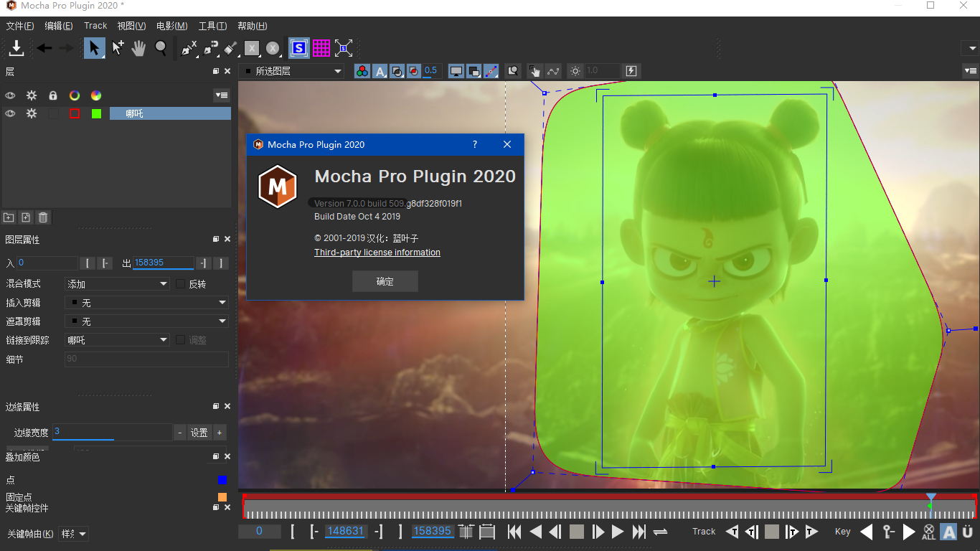Select the Pan hand tool

138,48
